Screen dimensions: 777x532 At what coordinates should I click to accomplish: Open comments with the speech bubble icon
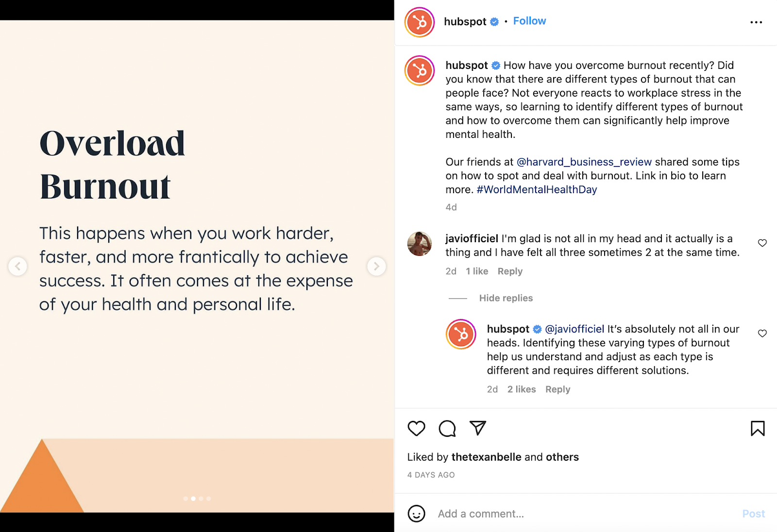[x=447, y=428]
